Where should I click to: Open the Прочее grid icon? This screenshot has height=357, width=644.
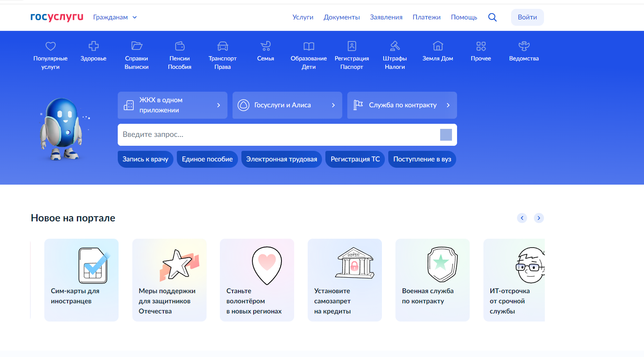(481, 46)
